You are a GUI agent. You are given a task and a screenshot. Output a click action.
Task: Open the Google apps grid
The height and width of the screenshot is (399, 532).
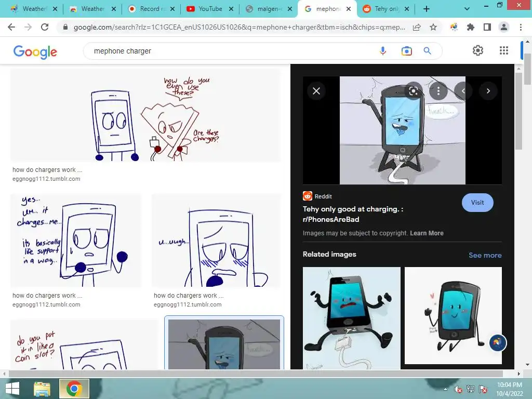pos(504,50)
